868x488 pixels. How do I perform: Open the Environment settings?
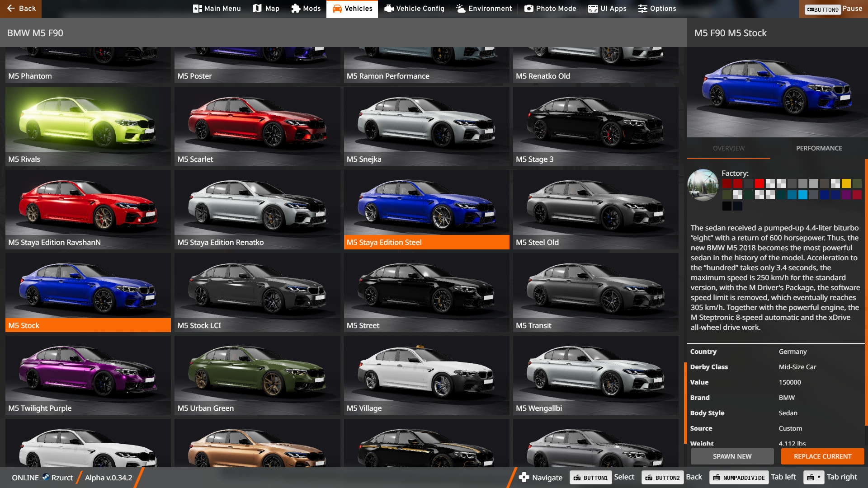coord(484,9)
